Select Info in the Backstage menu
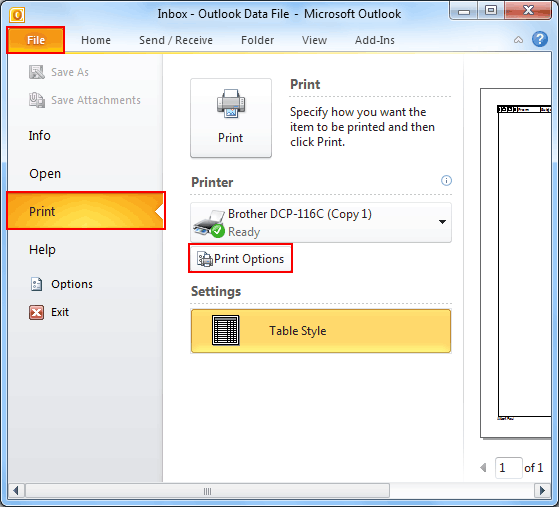 (40, 135)
